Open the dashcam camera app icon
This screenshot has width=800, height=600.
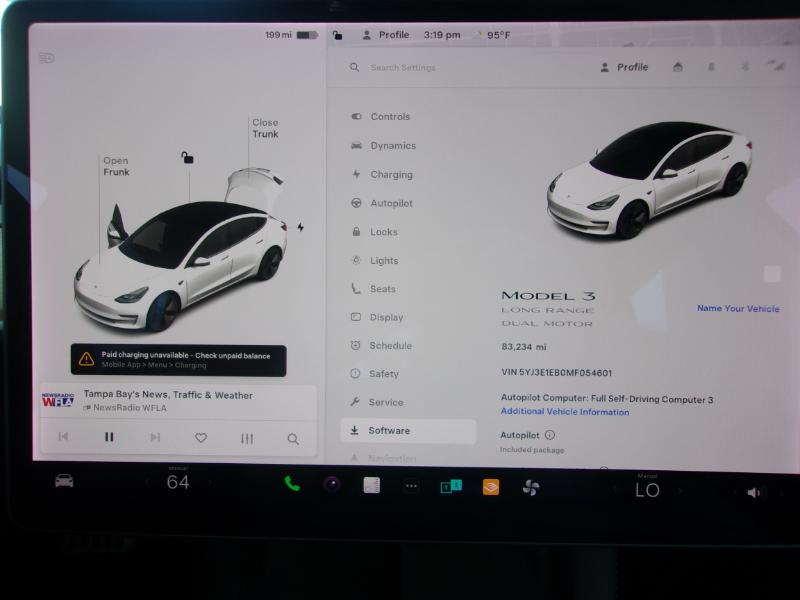click(331, 485)
